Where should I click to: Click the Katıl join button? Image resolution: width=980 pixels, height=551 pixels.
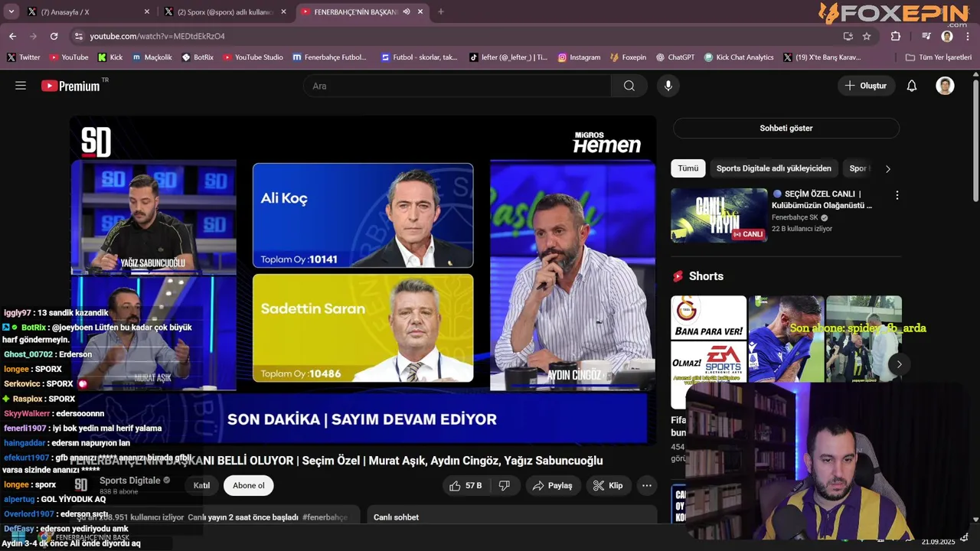click(201, 485)
